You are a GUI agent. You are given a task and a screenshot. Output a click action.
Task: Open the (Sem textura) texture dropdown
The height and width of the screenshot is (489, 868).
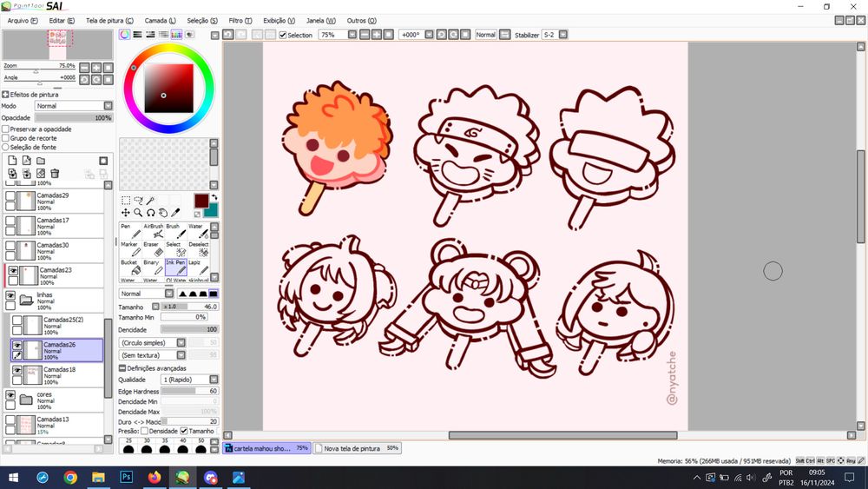click(181, 355)
